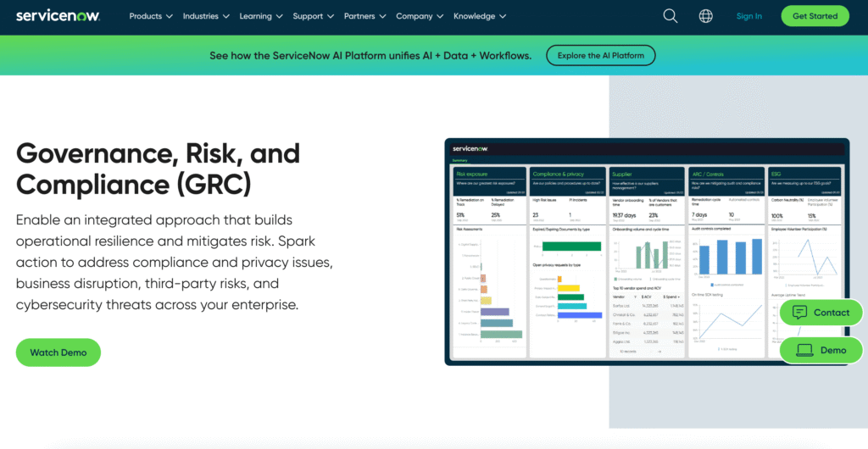868x449 pixels.
Task: Expand the Products menu
Action: tap(151, 16)
